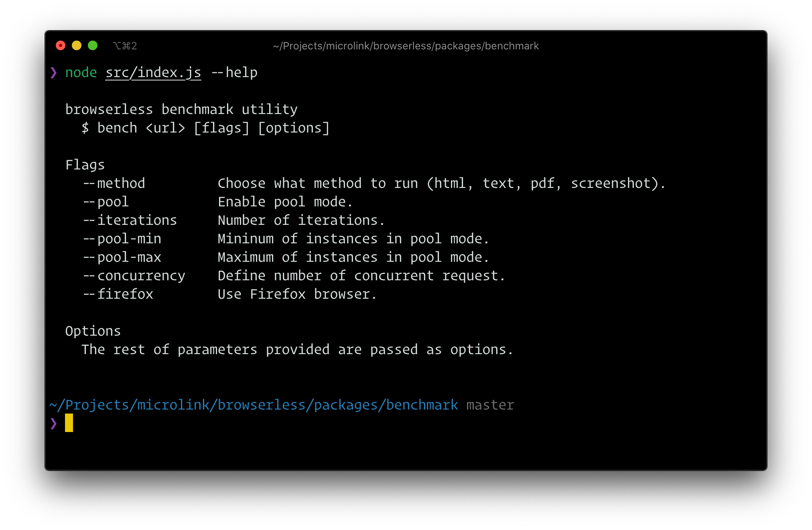This screenshot has width=812, height=530.
Task: Click the --iterations flag text
Action: pos(130,220)
